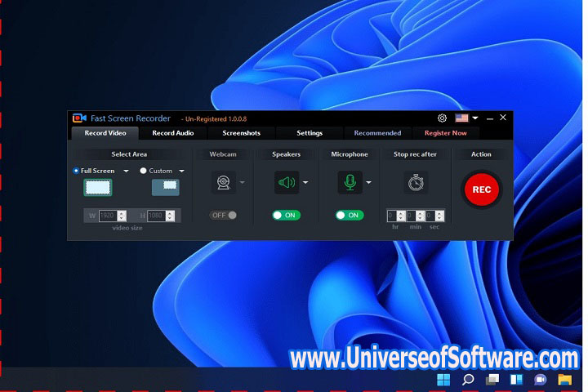Expand the Full Screen dropdown arrow
Screen dimensions: 588x392
[126, 171]
